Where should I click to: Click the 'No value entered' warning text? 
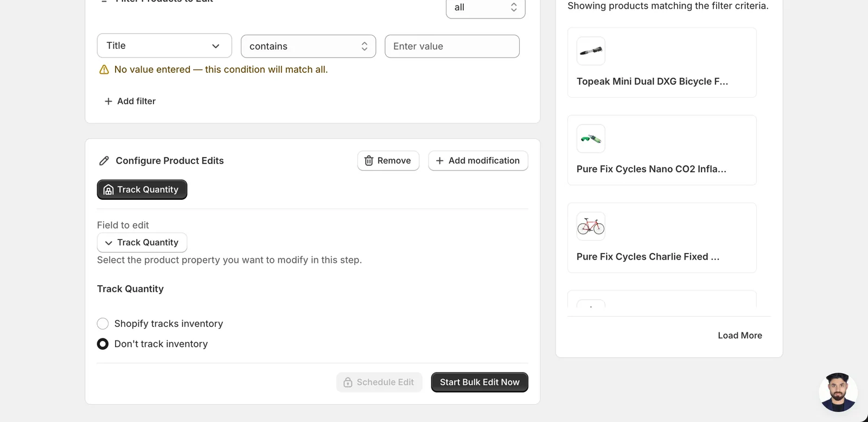click(221, 70)
